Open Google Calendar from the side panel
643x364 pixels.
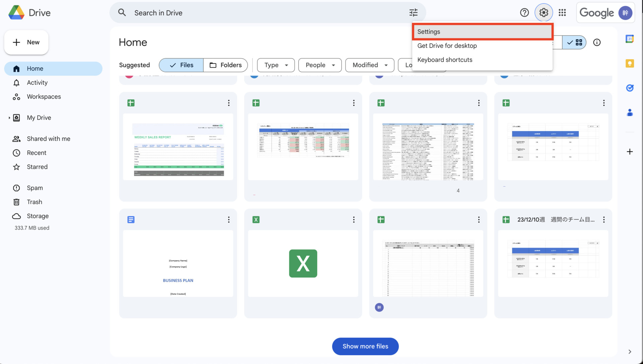click(630, 39)
